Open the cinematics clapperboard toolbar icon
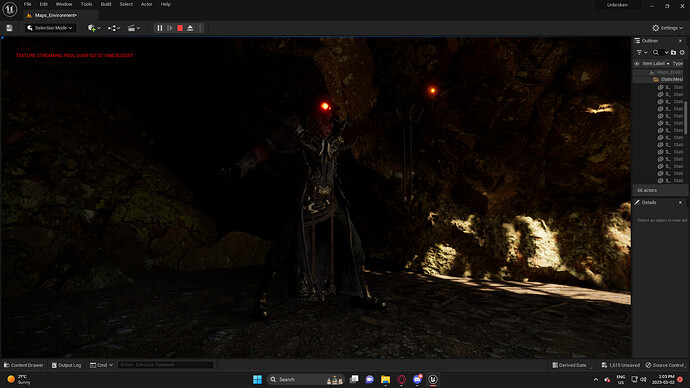The height and width of the screenshot is (388, 690). tap(131, 28)
